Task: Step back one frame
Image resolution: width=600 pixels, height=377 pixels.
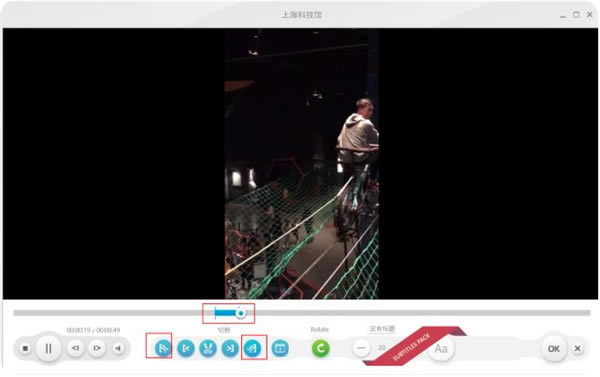Action: pyautogui.click(x=75, y=348)
